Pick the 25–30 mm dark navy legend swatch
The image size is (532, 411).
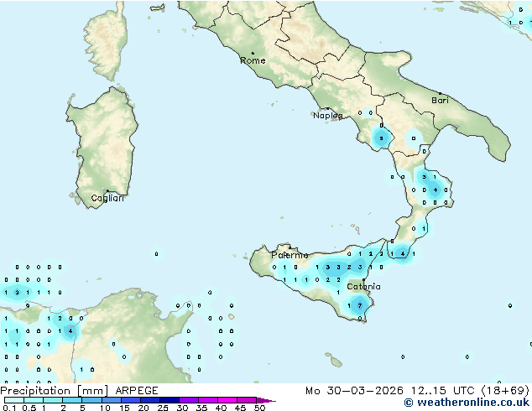point(170,400)
